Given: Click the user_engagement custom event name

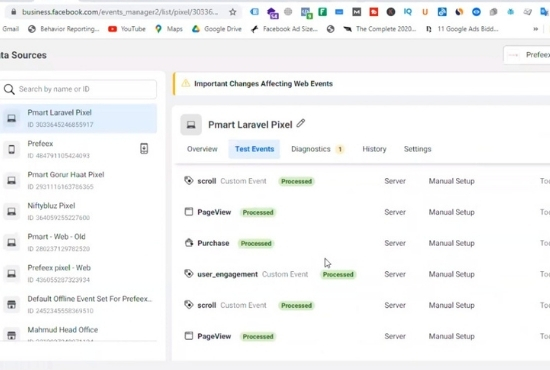Looking at the screenshot, I should tap(227, 274).
